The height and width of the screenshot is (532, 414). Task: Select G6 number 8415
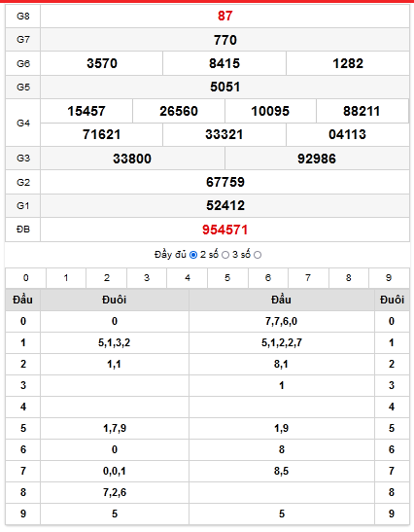(x=224, y=63)
